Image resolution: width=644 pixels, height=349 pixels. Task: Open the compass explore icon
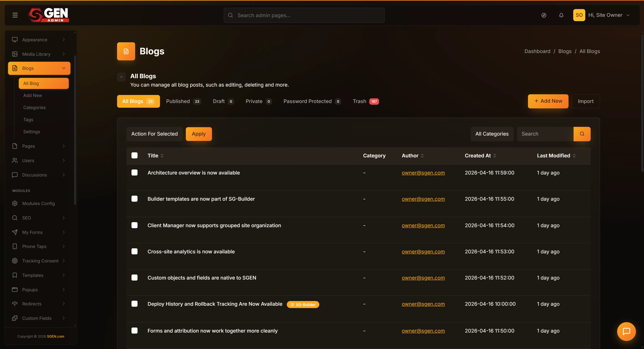[x=544, y=15]
